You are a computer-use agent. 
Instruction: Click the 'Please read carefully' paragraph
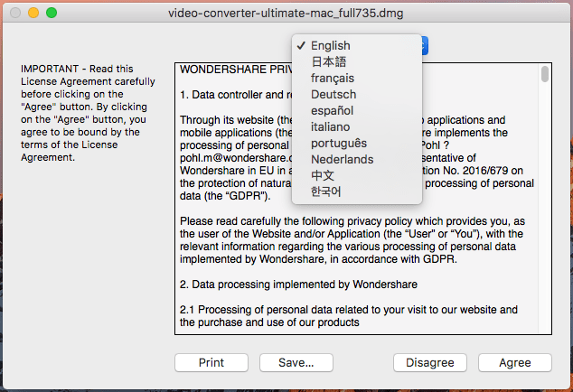[x=352, y=240]
